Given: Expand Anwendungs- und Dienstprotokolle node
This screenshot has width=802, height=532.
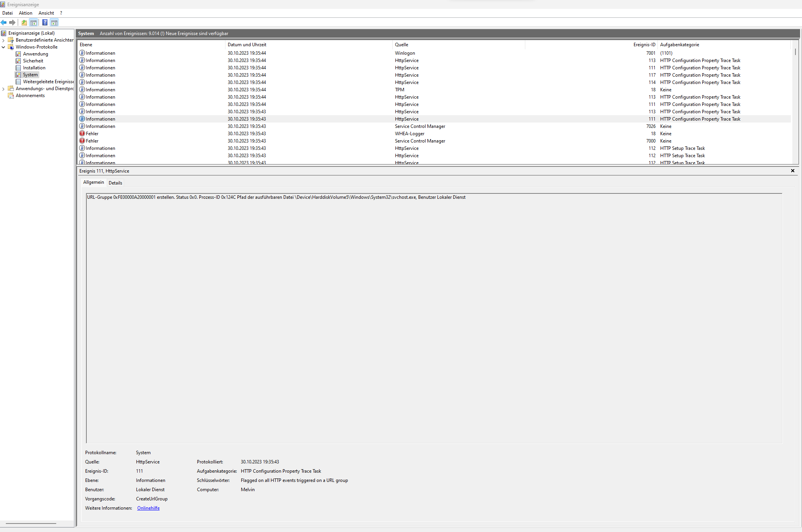Looking at the screenshot, I should [3, 89].
